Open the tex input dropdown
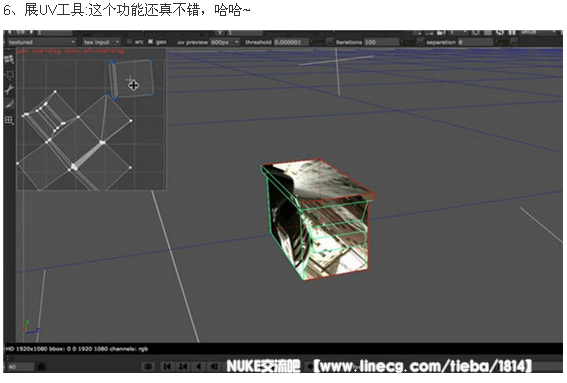 (x=101, y=42)
